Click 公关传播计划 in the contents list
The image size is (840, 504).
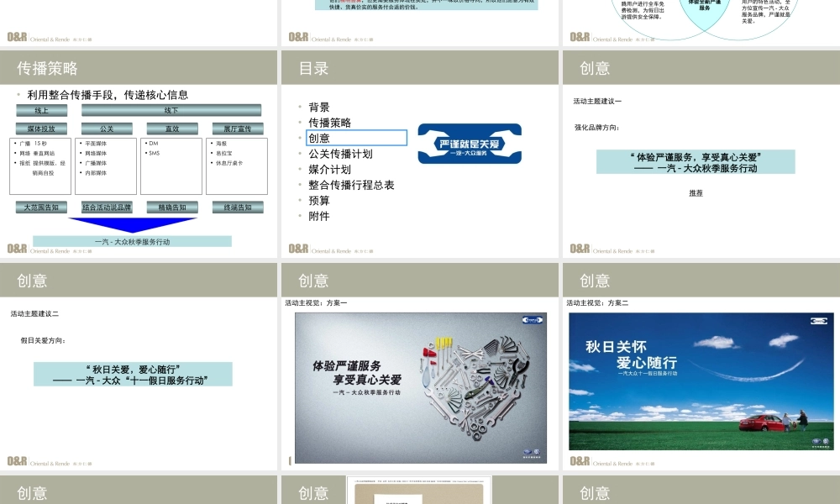340,154
